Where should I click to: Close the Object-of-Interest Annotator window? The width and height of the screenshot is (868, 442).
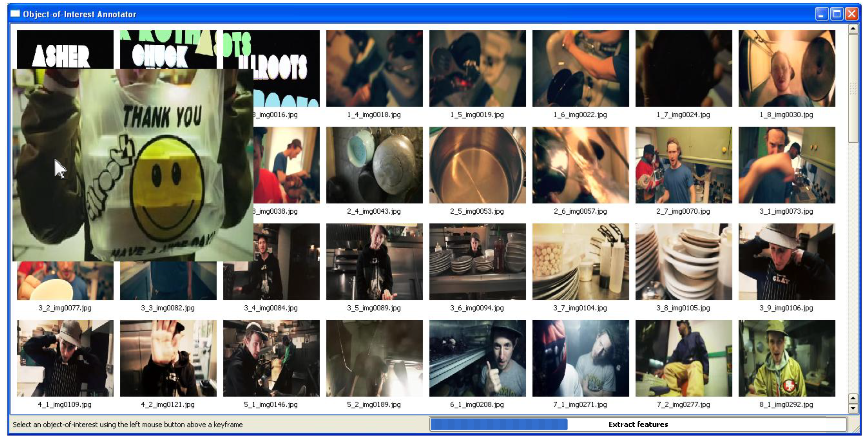pyautogui.click(x=852, y=14)
